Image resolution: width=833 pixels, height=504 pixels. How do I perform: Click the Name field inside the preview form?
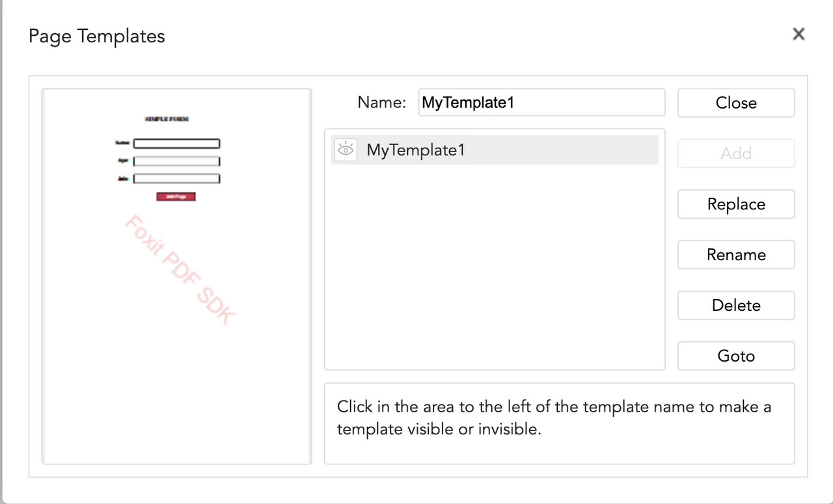click(x=176, y=143)
